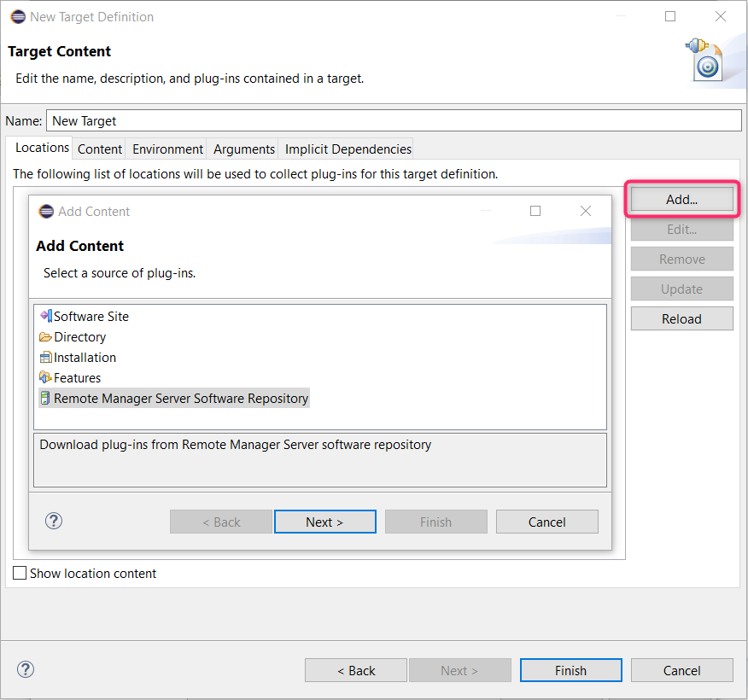Click Finish in the target wizard
The image size is (748, 700).
[x=570, y=670]
